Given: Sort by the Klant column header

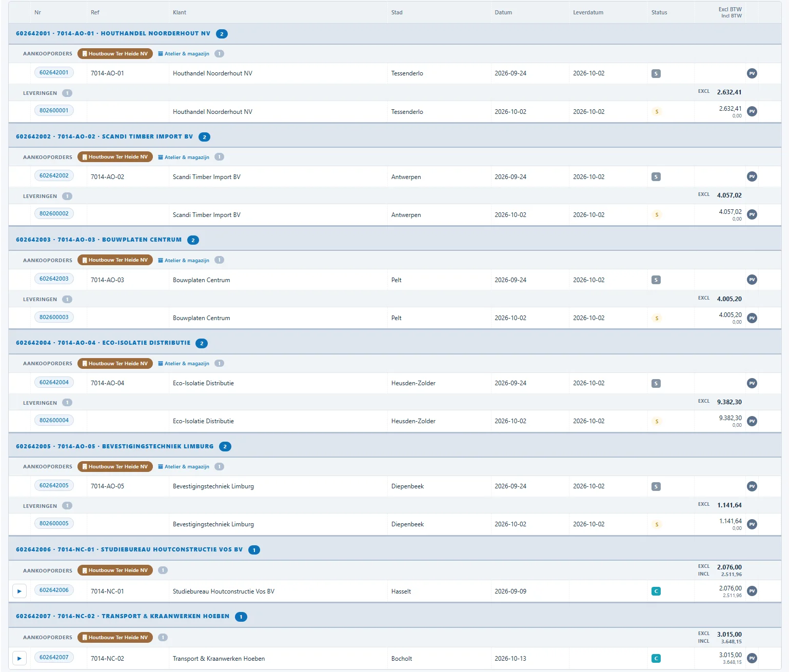Looking at the screenshot, I should click(180, 12).
